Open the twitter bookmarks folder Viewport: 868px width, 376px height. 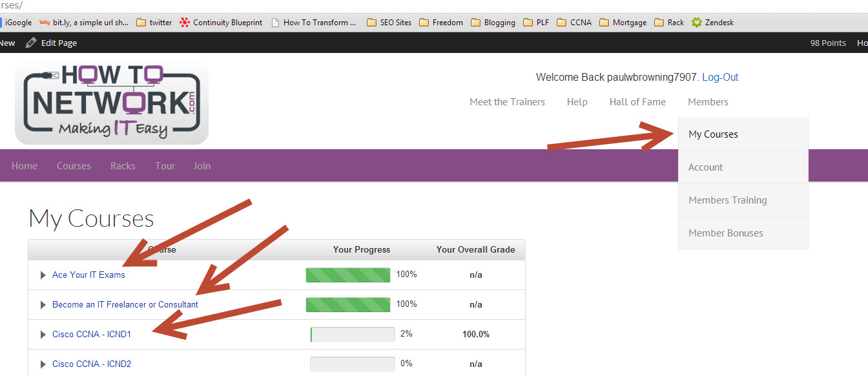tap(154, 22)
